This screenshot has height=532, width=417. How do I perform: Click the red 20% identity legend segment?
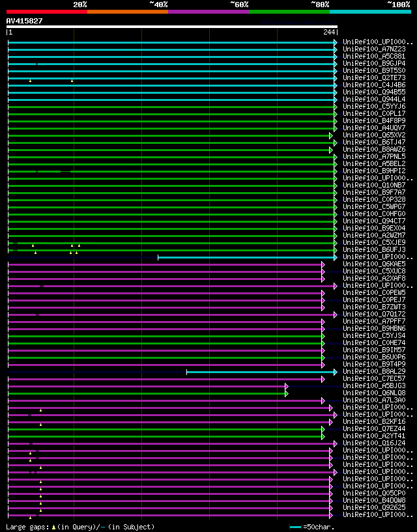pos(47,12)
